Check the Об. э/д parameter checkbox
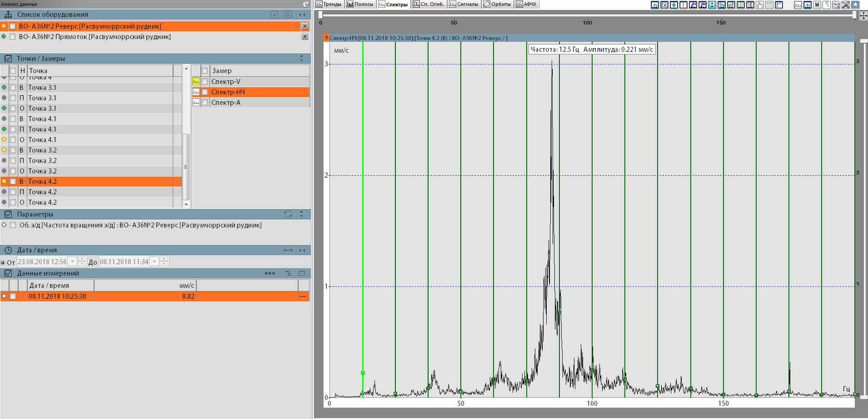Screen dimensions: 868x419 pyautogui.click(x=13, y=225)
